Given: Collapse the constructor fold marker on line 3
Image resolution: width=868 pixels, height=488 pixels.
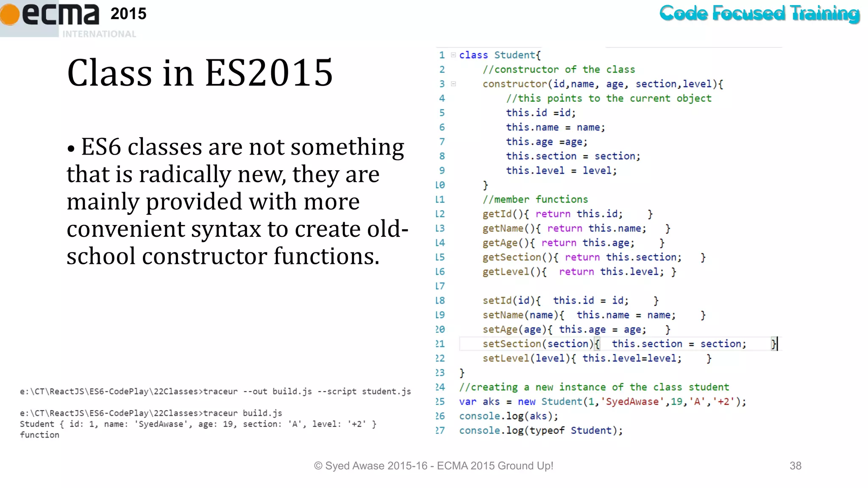Looking at the screenshot, I should (x=453, y=84).
